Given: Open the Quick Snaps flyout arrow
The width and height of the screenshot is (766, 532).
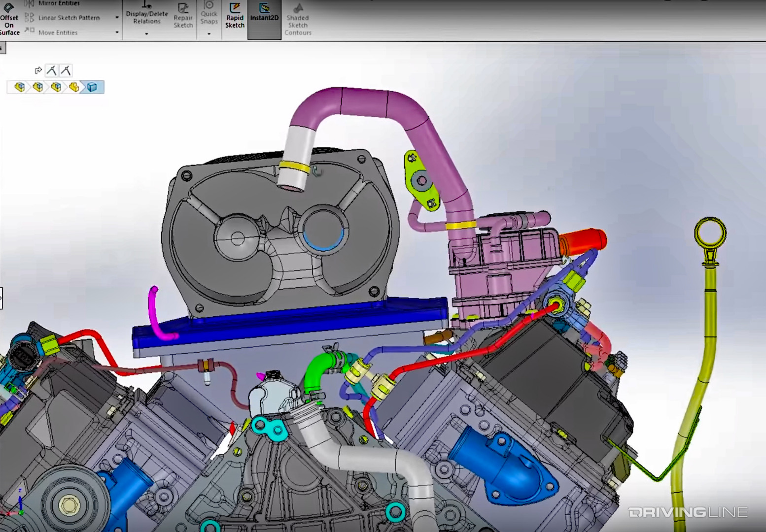Looking at the screenshot, I should pos(209,33).
